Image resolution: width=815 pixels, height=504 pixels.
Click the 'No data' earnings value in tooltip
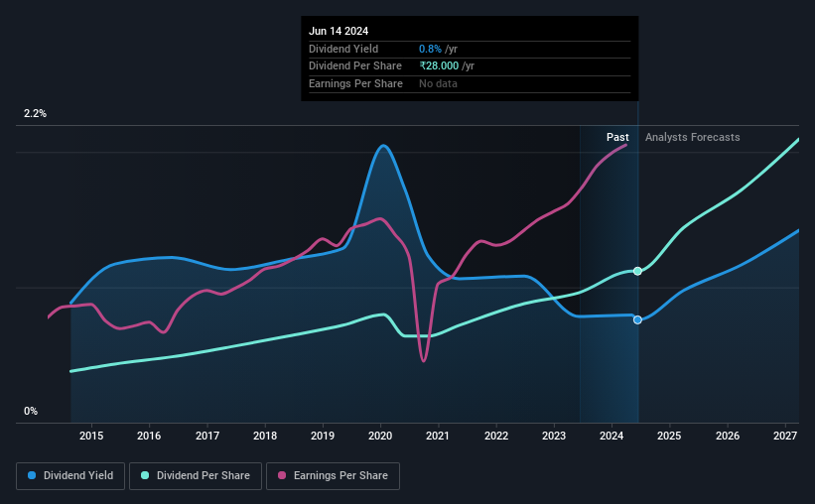coord(438,83)
